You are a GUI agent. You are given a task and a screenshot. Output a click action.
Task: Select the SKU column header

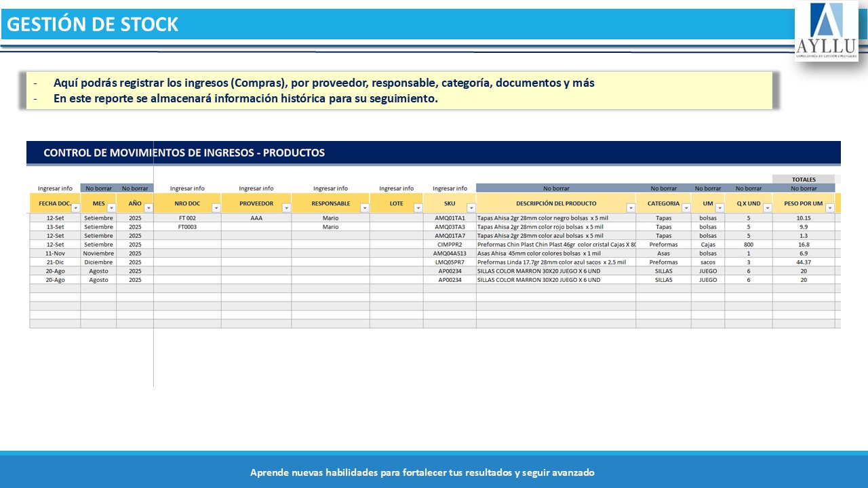450,203
